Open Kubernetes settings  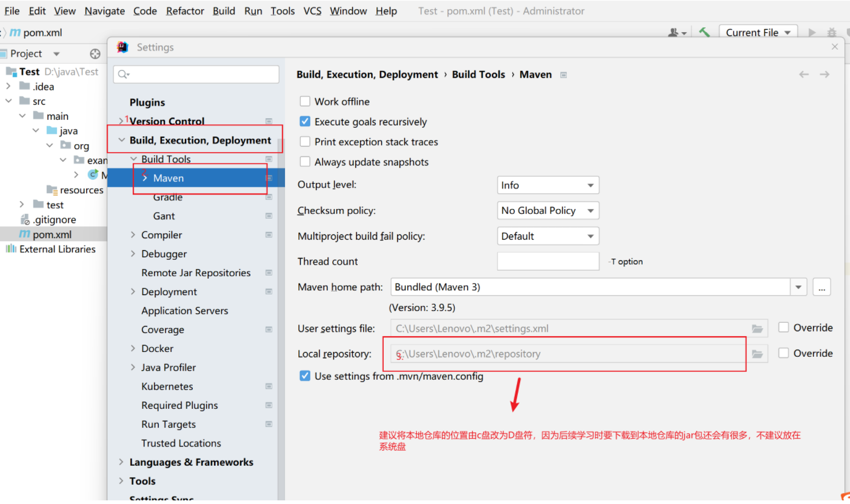(x=167, y=386)
